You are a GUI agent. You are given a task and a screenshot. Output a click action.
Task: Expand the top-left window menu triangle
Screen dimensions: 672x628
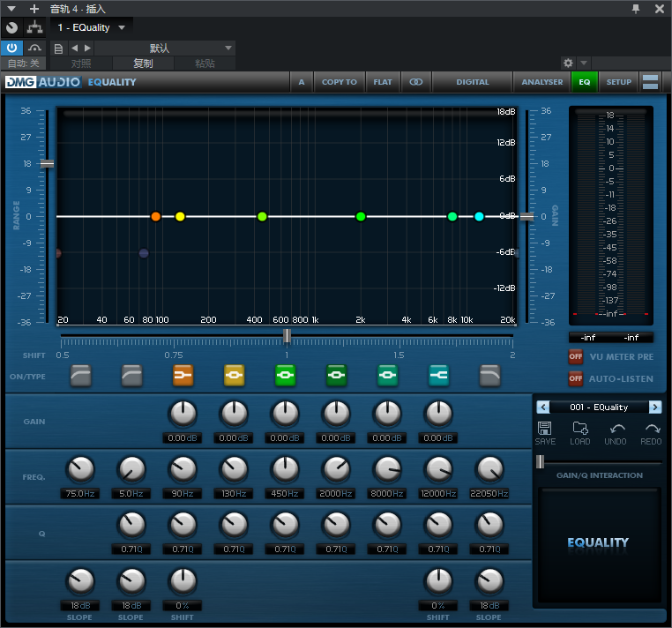[x=11, y=9]
